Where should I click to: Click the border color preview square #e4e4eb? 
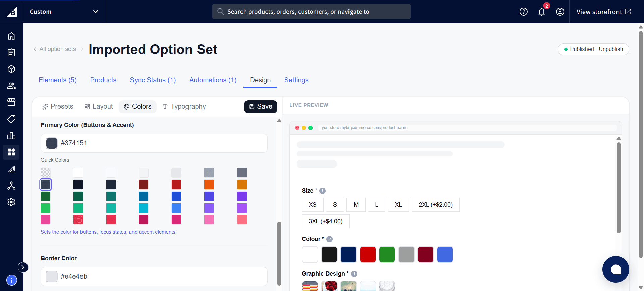pos(52,276)
